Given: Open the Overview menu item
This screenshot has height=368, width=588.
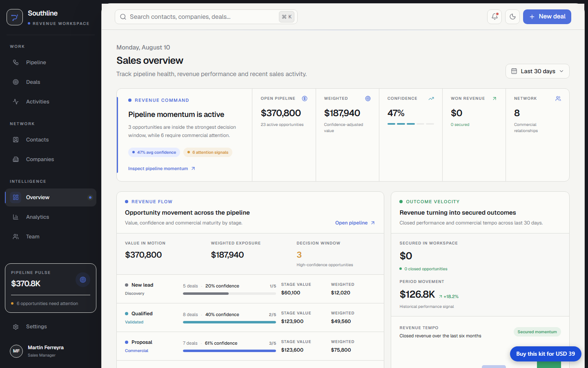Looking at the screenshot, I should (51, 197).
